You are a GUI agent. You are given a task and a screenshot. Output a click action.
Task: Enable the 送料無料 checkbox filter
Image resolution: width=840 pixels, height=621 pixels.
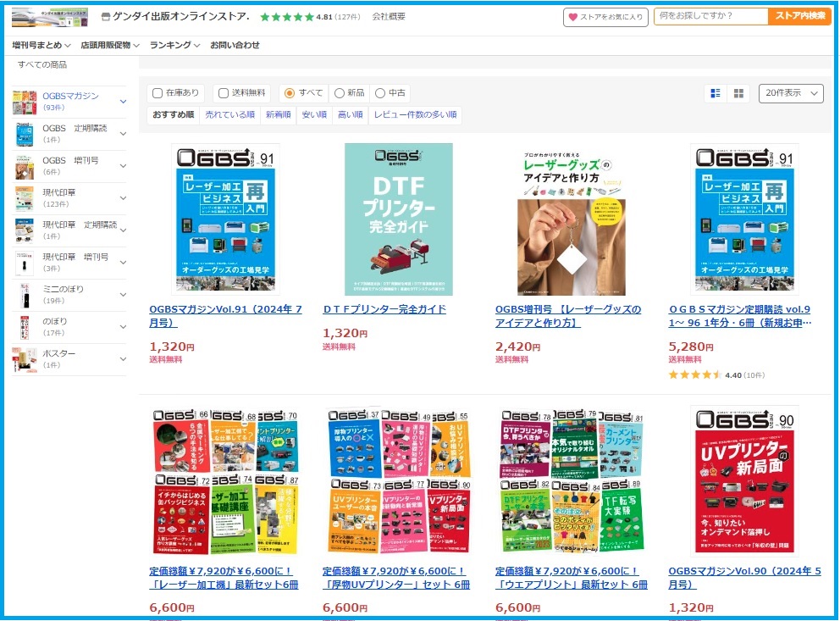[224, 93]
